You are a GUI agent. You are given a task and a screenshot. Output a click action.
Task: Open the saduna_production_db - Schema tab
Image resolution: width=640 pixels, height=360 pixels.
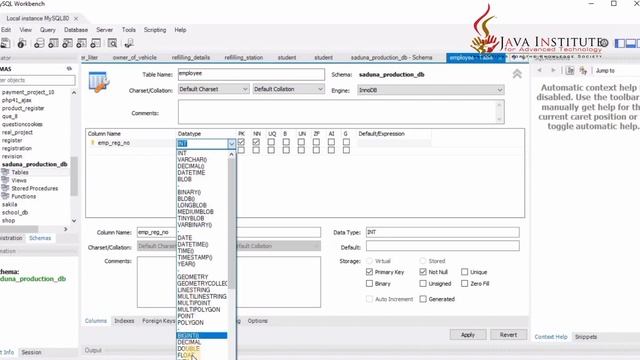[391, 58]
